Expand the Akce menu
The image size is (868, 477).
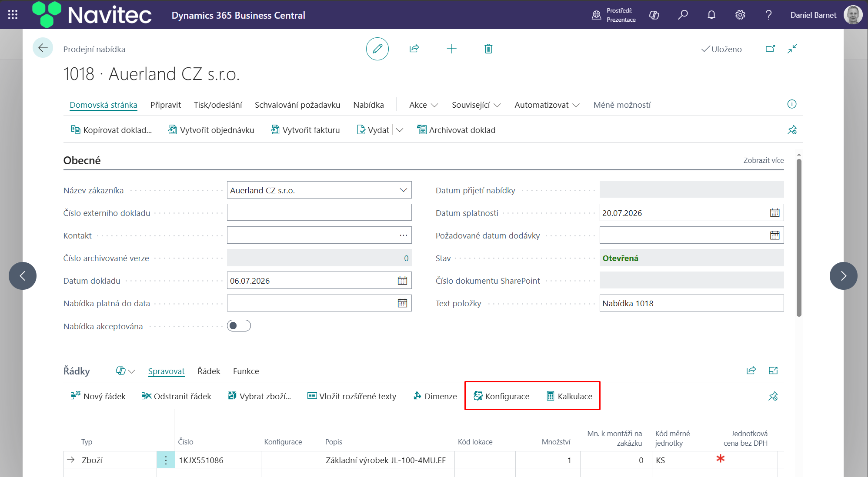pos(424,105)
